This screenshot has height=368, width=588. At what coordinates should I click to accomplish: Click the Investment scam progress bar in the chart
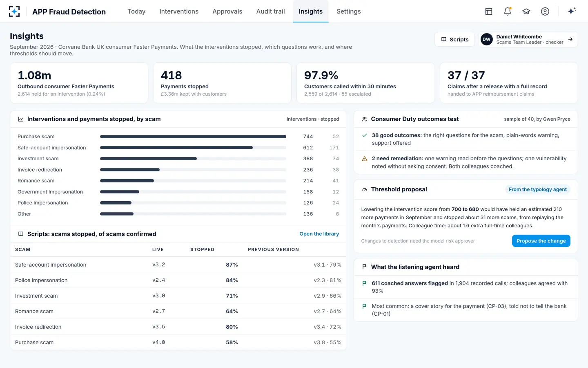click(193, 159)
